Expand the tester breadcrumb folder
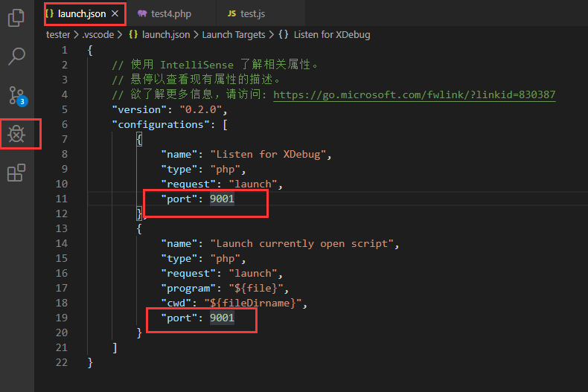The image size is (588, 392). coord(58,34)
